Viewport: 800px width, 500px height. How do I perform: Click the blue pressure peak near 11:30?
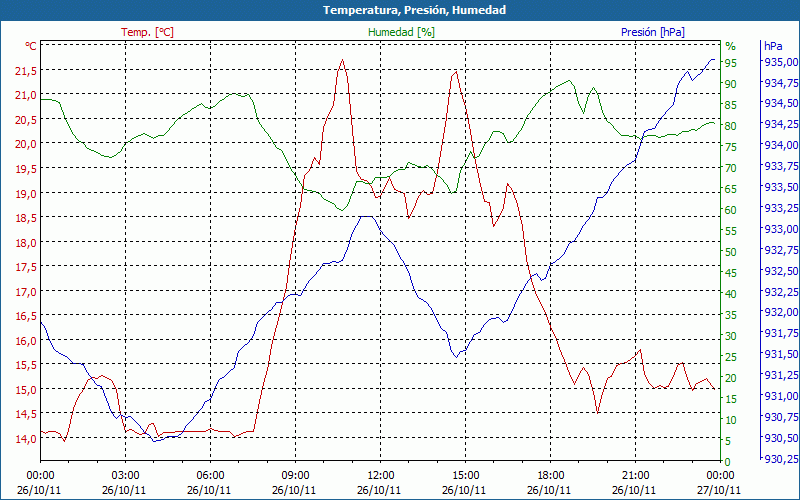pos(366,217)
